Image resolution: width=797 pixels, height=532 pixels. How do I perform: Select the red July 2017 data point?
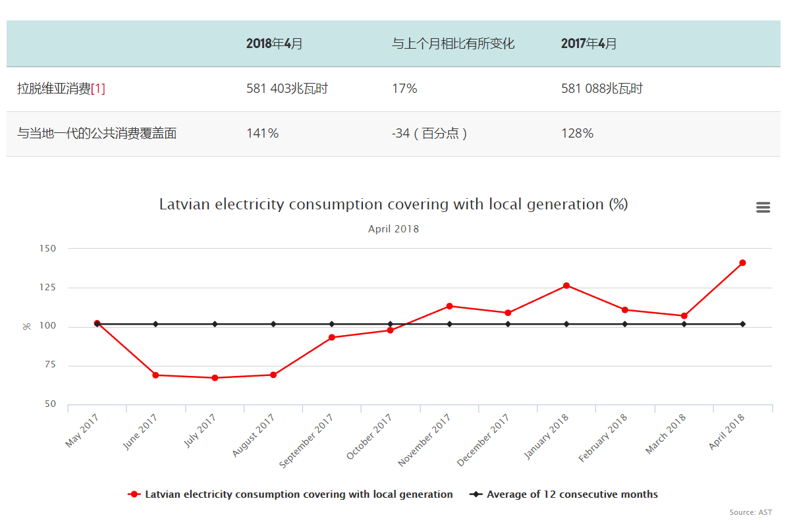click(215, 378)
